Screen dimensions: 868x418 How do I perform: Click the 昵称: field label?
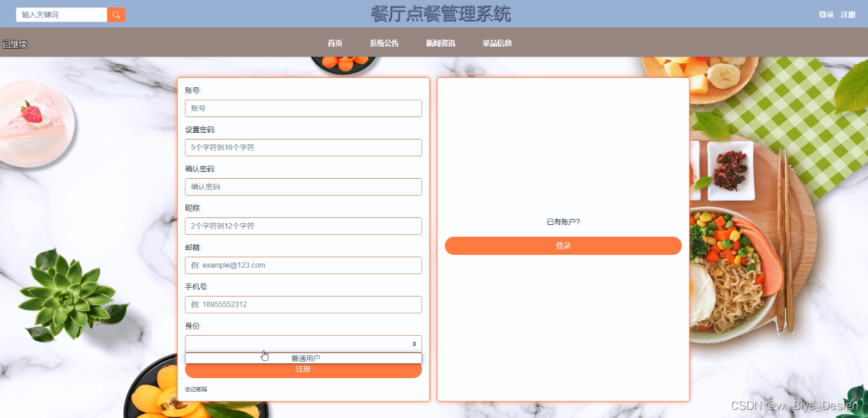click(193, 208)
